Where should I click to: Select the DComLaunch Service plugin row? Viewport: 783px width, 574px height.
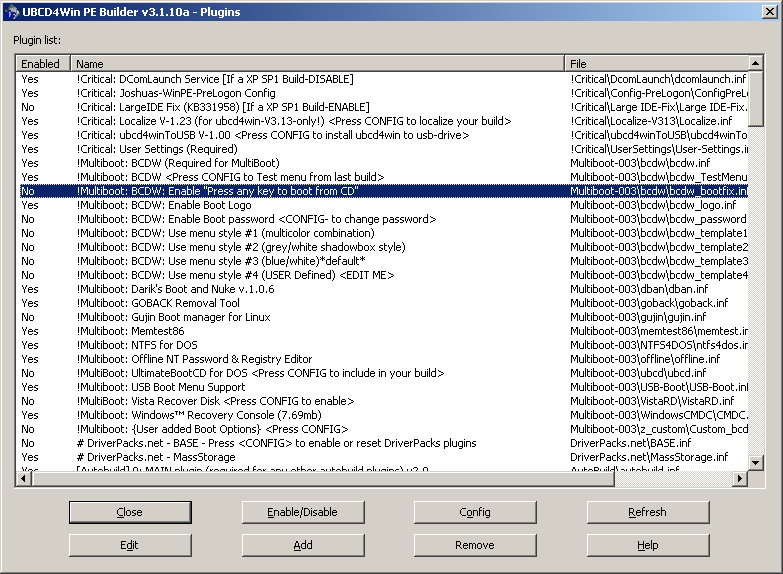(384, 79)
